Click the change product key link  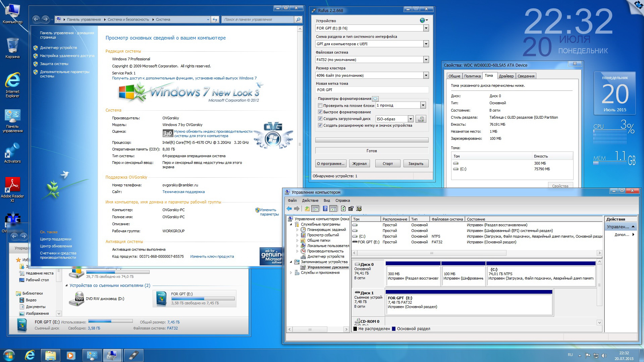point(212,256)
